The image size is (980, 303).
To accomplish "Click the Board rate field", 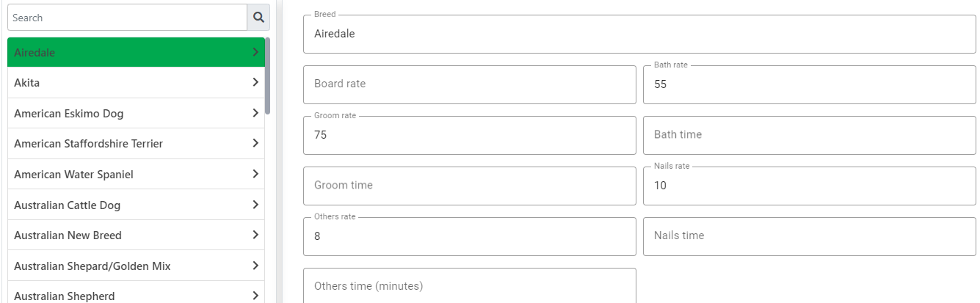I will click(470, 84).
